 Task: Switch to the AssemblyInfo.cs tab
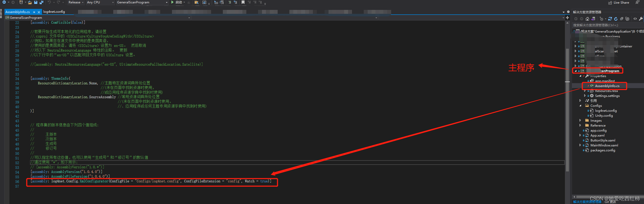[18, 12]
